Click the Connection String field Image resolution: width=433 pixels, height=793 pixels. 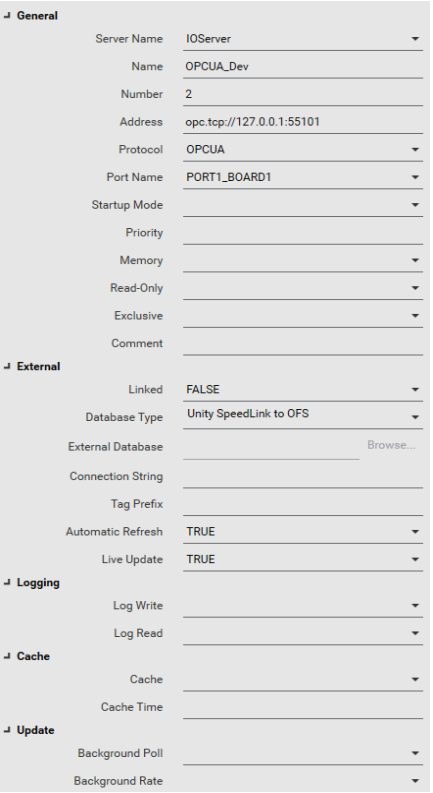click(x=303, y=477)
